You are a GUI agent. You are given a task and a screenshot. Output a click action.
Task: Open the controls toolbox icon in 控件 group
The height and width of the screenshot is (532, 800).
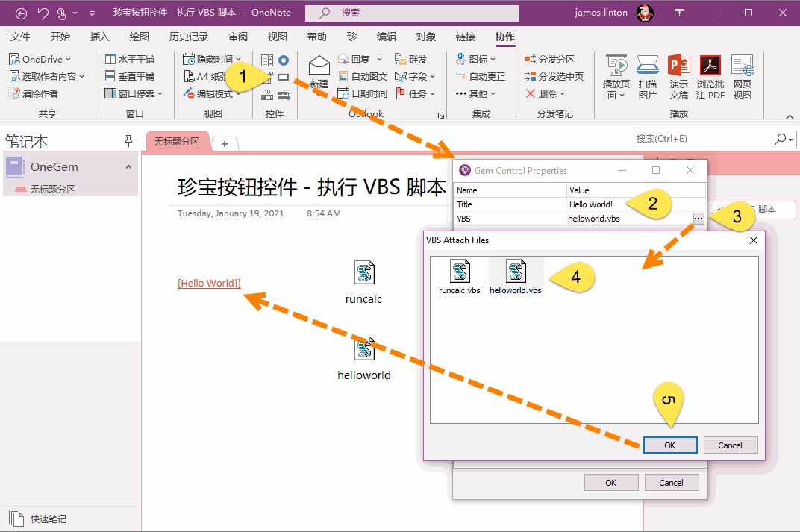[x=284, y=94]
